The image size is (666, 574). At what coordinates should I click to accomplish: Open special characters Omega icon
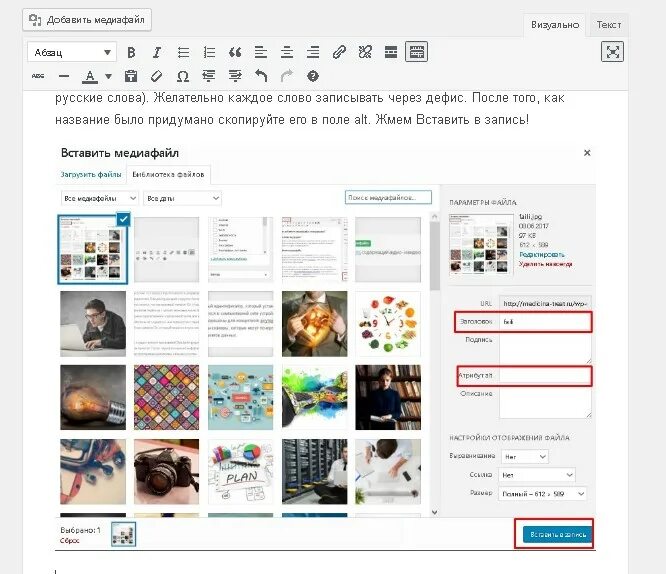click(183, 76)
